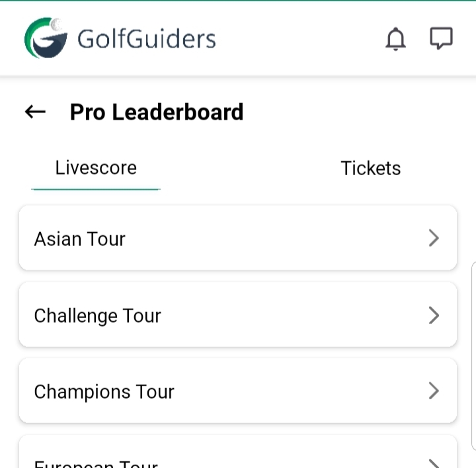Switch to the Tickets tab
Image resolution: width=476 pixels, height=468 pixels.
(370, 168)
